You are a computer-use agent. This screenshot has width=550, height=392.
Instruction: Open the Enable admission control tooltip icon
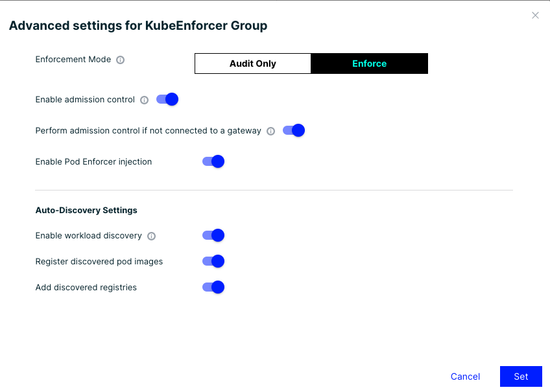point(143,99)
